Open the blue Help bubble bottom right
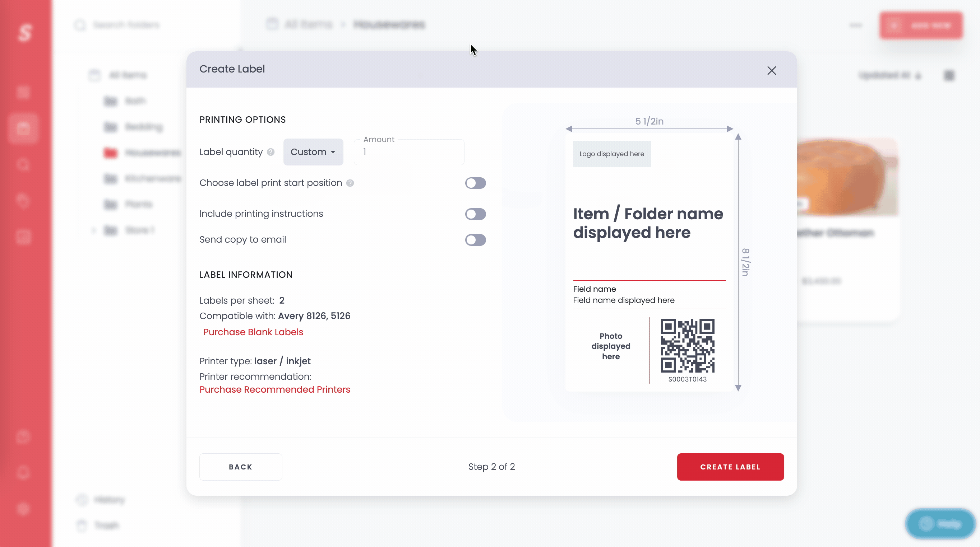This screenshot has height=547, width=980. [940, 523]
